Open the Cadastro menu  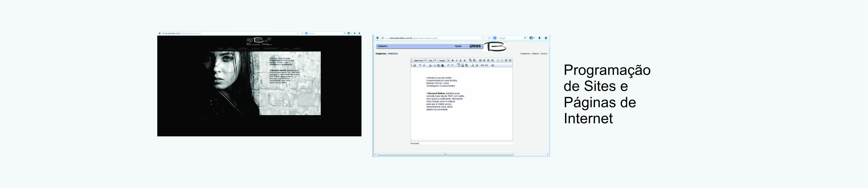click(x=382, y=46)
